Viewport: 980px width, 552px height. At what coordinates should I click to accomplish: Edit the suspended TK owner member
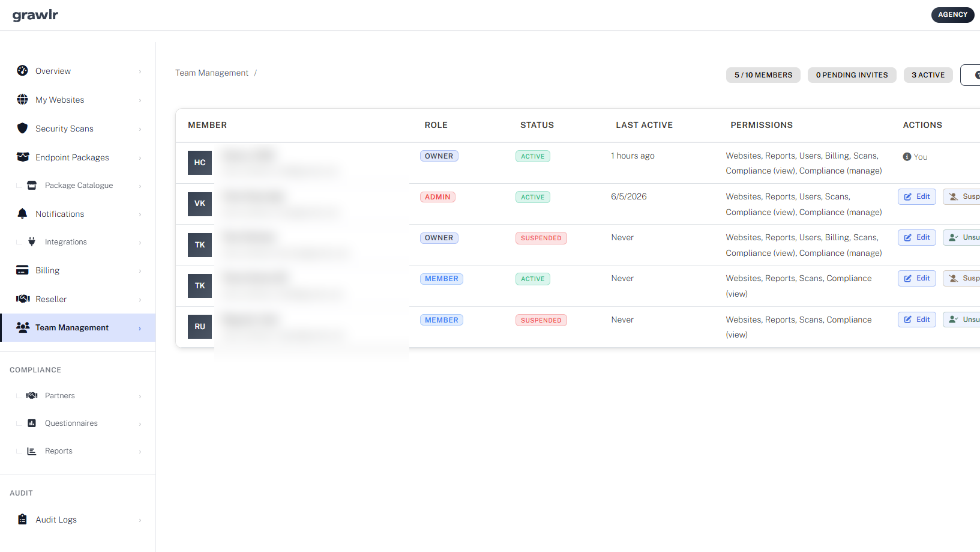point(916,237)
